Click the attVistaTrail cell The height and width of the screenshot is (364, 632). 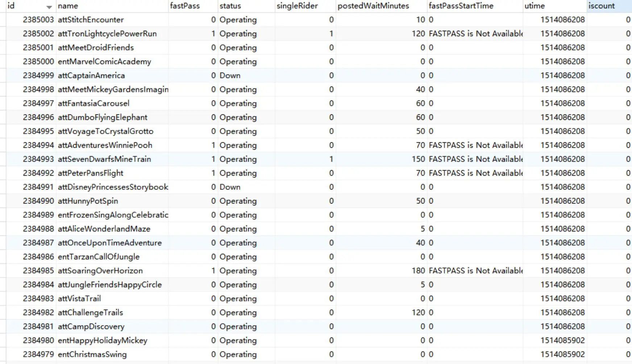(112, 298)
